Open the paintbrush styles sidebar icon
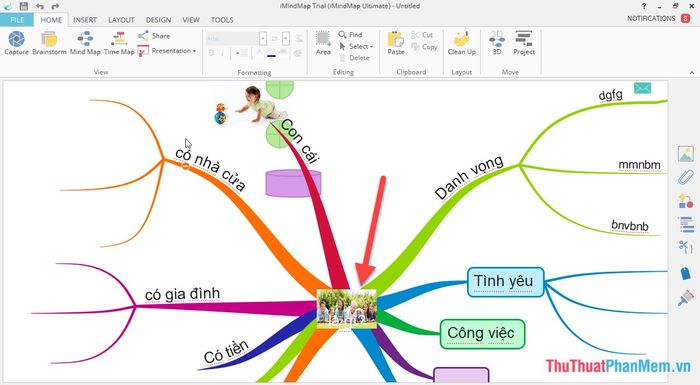Screen dimensions: 700x385 [685, 298]
